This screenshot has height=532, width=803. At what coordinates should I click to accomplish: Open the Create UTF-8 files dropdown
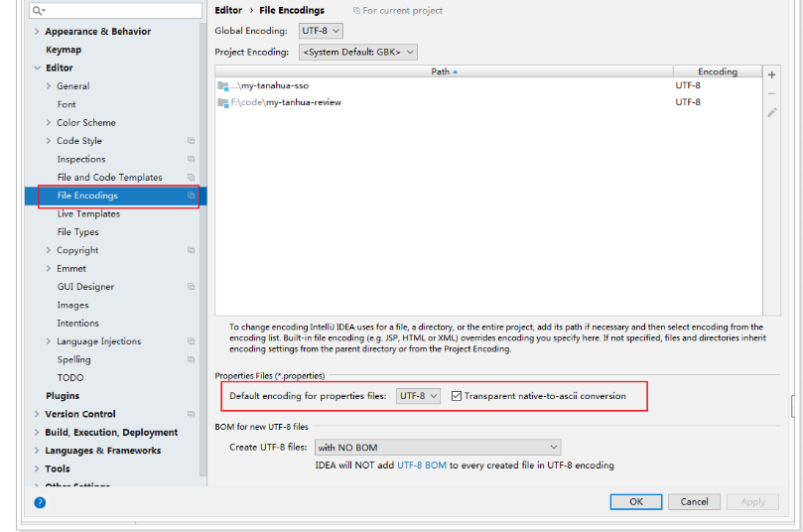pos(438,447)
